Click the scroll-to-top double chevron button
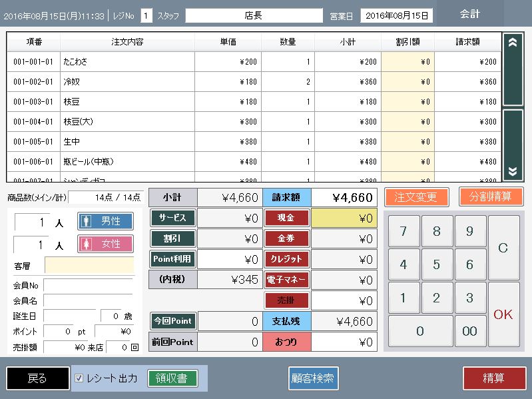The width and height of the screenshot is (532, 399). 513,69
